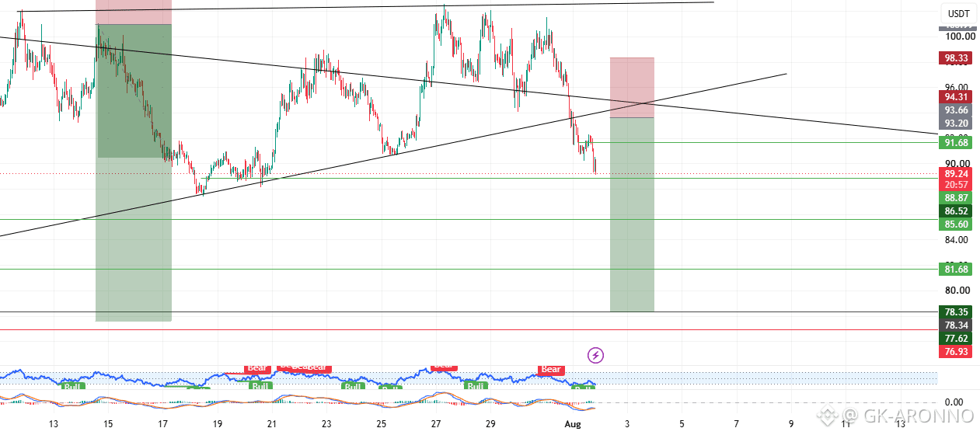Click date 3 on the time axis
The width and height of the screenshot is (980, 435).
pos(626,424)
